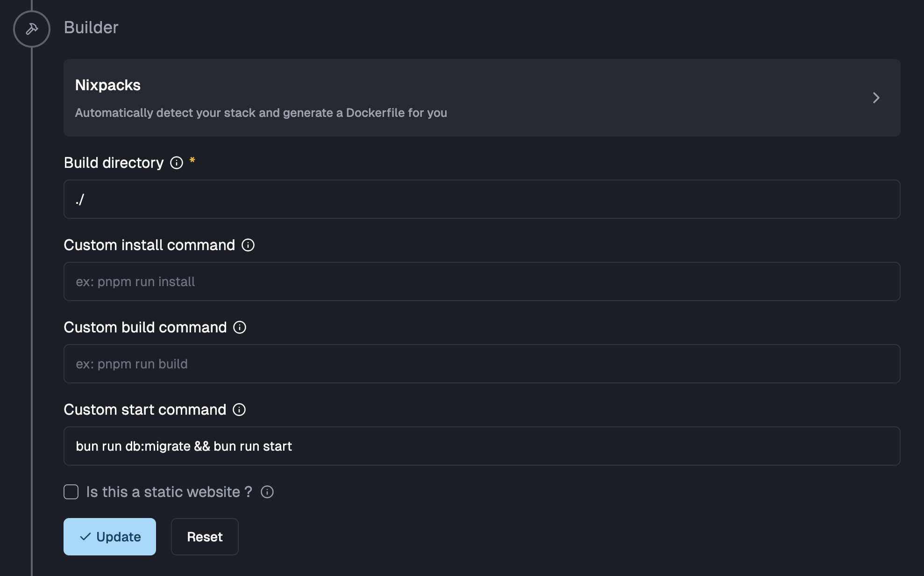Screen dimensions: 924x576
Task: Click the Nixpacks title text
Action: [108, 85]
